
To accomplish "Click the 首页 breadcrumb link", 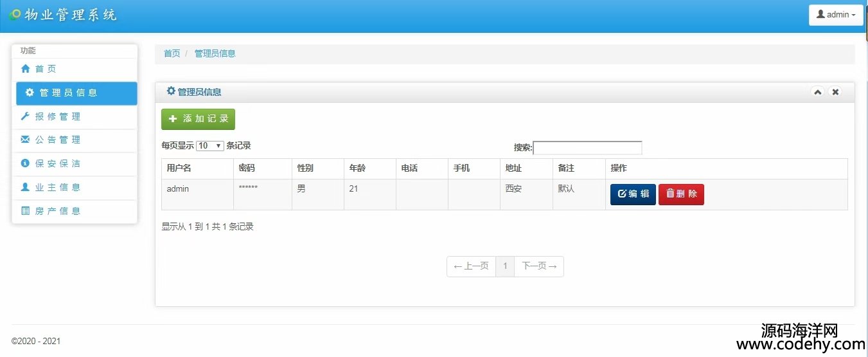I will click(x=172, y=53).
